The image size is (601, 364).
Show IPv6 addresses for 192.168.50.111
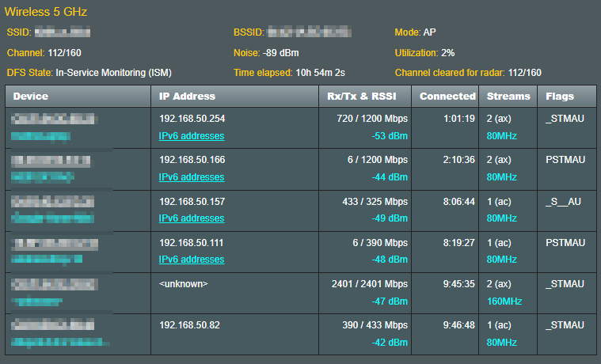tap(192, 260)
